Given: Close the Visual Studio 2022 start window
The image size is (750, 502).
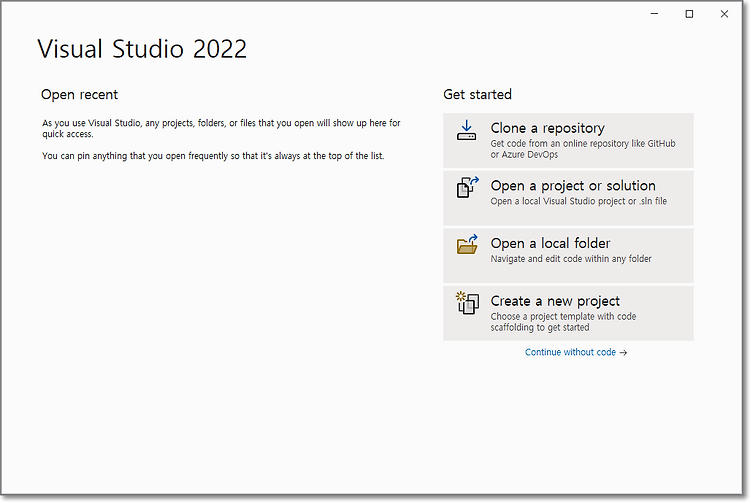Looking at the screenshot, I should pyautogui.click(x=724, y=14).
